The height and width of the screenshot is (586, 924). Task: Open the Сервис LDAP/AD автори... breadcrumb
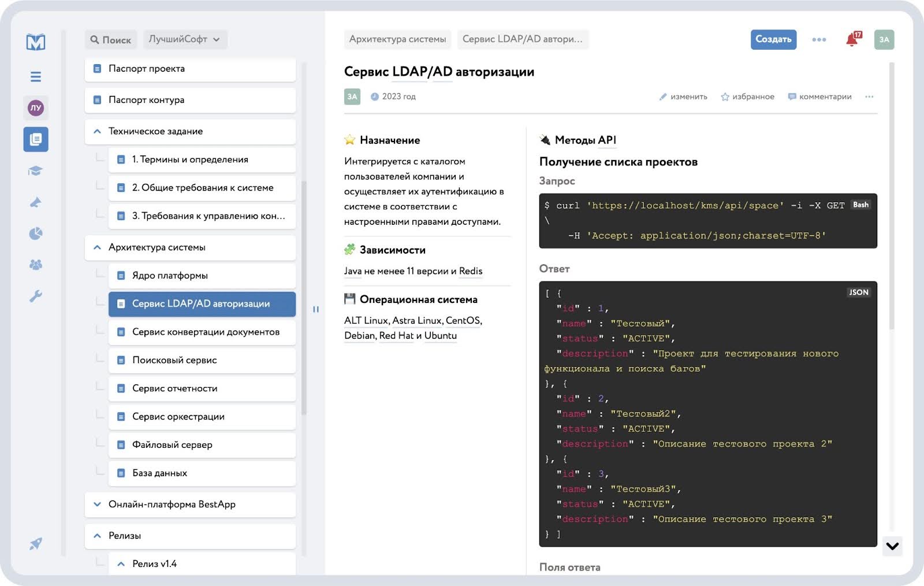tap(523, 39)
